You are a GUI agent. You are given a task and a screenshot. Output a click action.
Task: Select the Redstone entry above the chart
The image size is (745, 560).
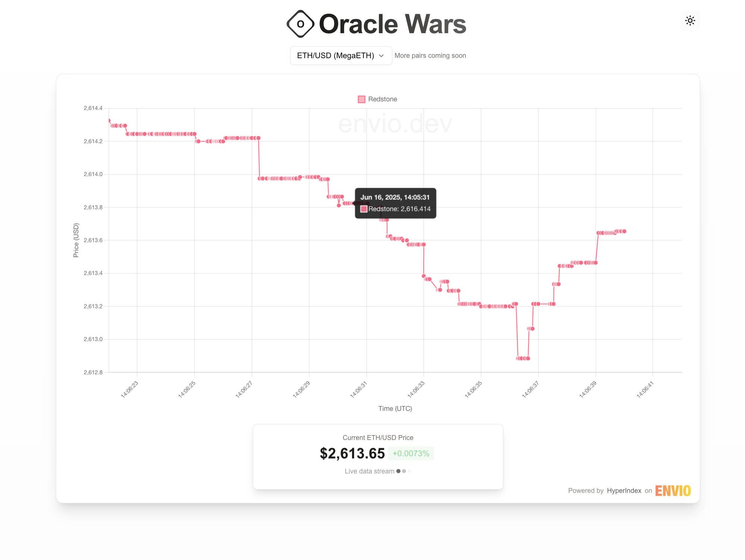(x=382, y=99)
